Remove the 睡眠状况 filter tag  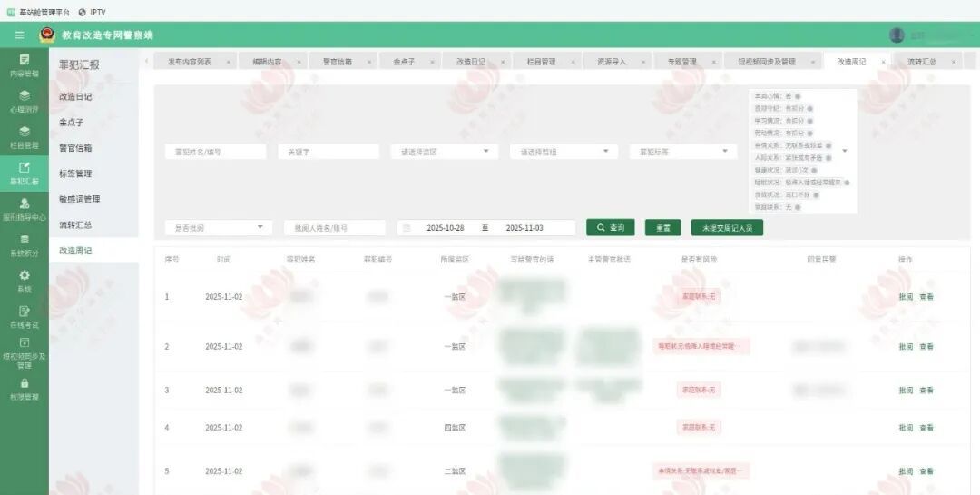pos(847,183)
